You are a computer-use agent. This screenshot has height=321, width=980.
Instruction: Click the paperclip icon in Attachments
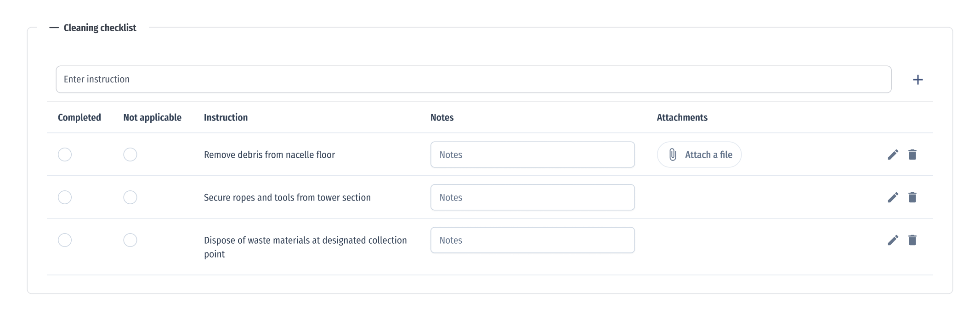click(673, 155)
